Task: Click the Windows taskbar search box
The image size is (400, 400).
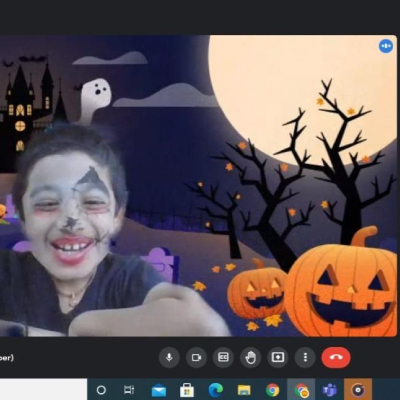Action: point(43,389)
